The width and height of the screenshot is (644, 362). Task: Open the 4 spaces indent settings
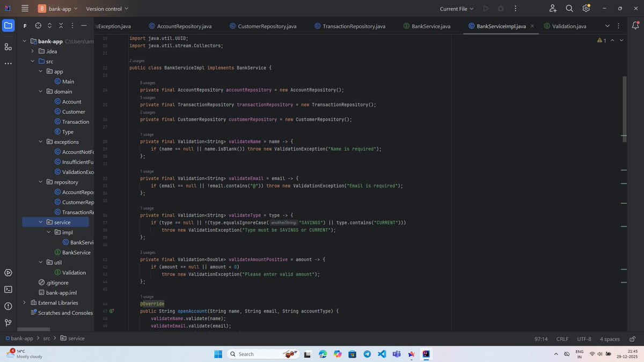pyautogui.click(x=610, y=339)
